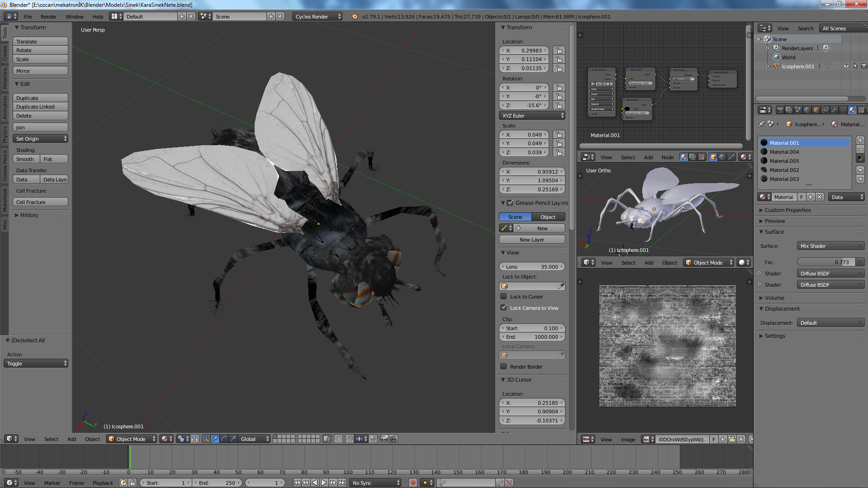Uncheck Lock Camera to View

503,308
